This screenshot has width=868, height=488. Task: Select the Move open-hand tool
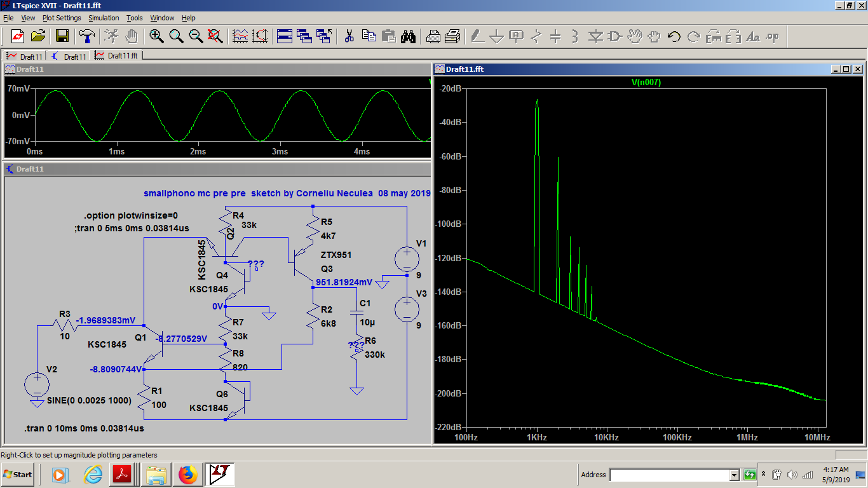coord(635,36)
